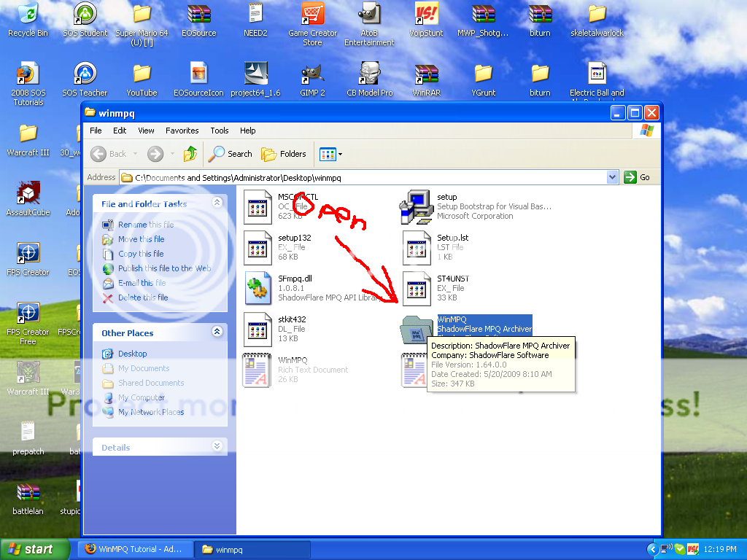
Task: Click the Rename this file link
Action: coord(146,225)
